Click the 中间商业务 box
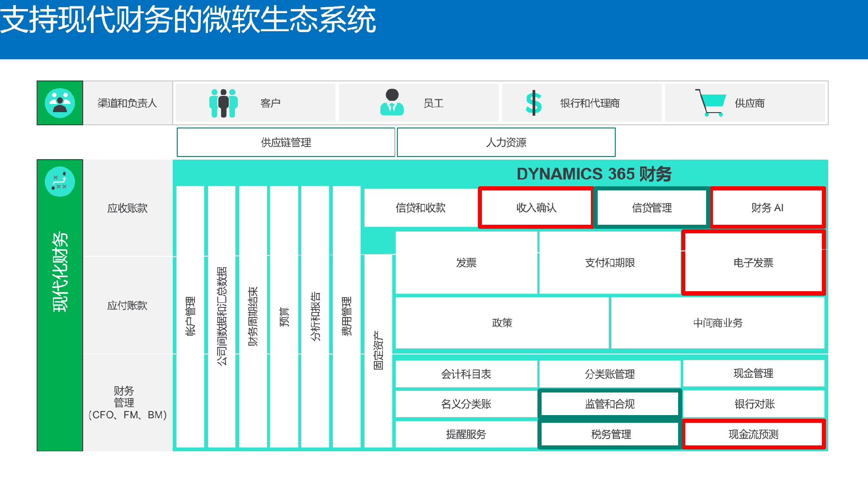This screenshot has width=868, height=487. pos(718,323)
